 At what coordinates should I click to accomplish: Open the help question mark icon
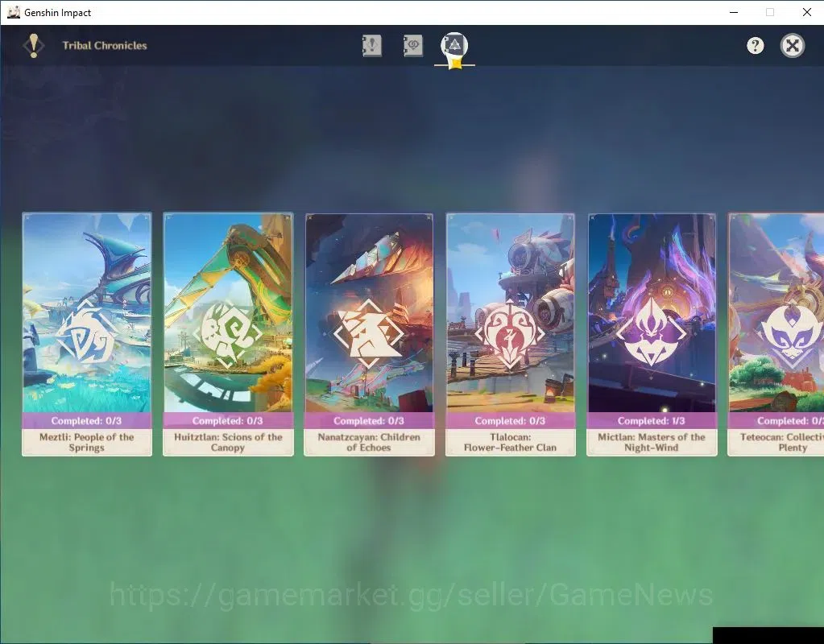[x=756, y=46]
